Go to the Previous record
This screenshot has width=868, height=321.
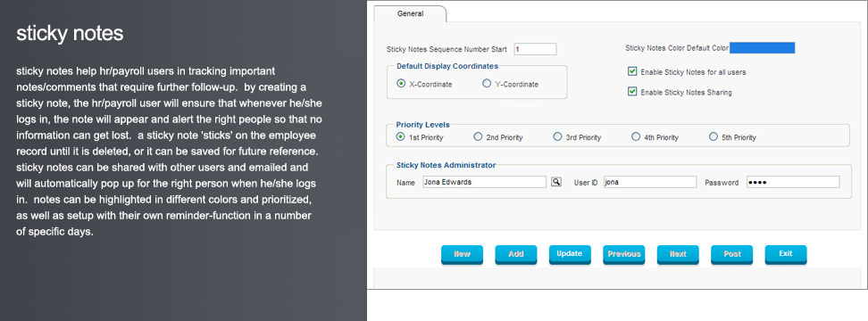coord(624,254)
